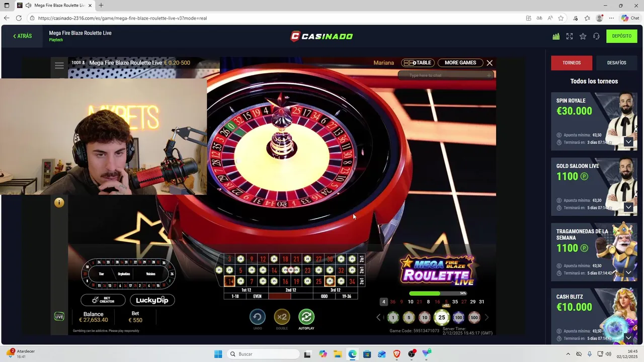Click the chat input field
The height and width of the screenshot is (362, 644).
point(445,75)
